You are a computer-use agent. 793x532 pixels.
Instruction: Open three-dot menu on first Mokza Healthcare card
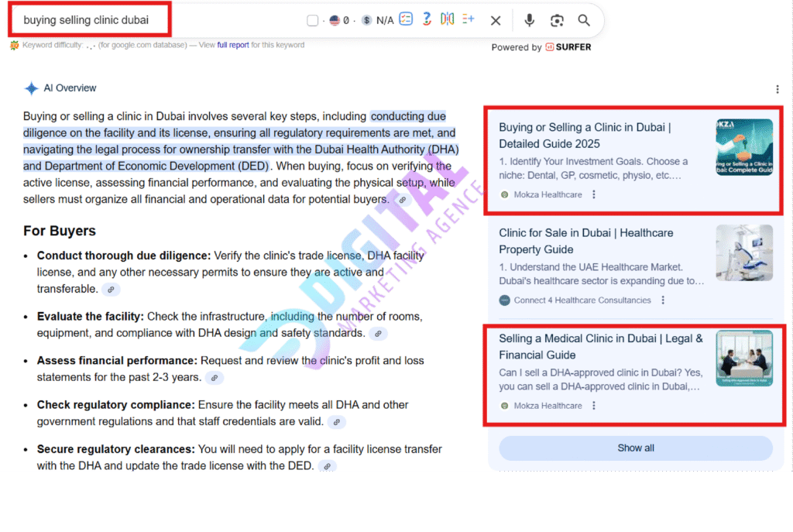594,195
